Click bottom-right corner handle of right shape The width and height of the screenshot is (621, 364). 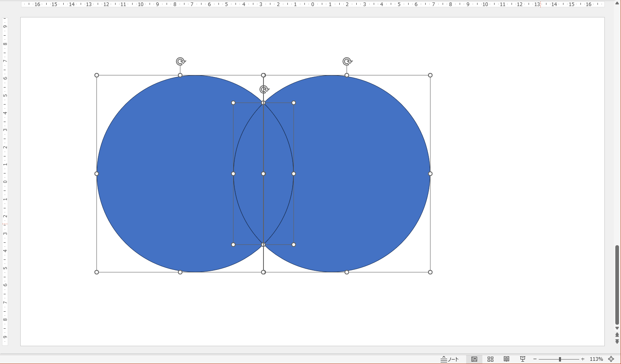(x=430, y=272)
